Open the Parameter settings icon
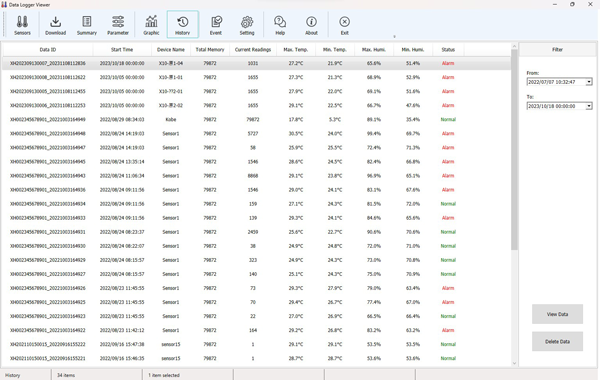Screen dimensions: 600x380 [118, 25]
